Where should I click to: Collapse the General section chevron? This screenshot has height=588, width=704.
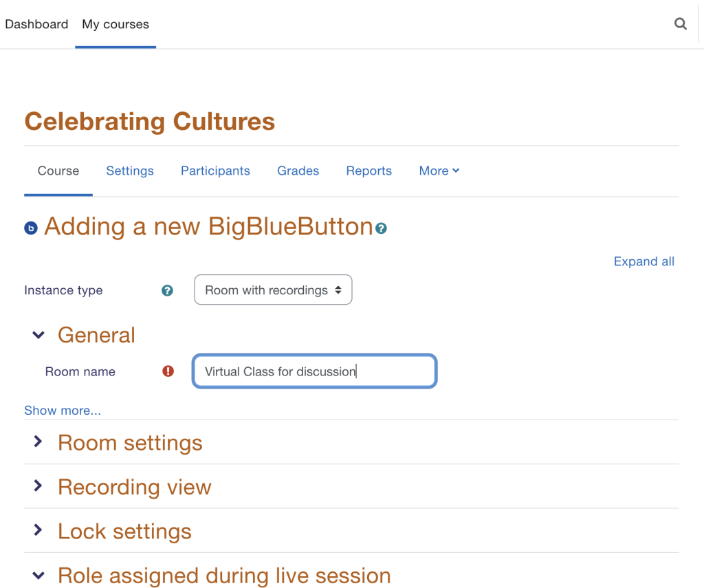pos(38,335)
